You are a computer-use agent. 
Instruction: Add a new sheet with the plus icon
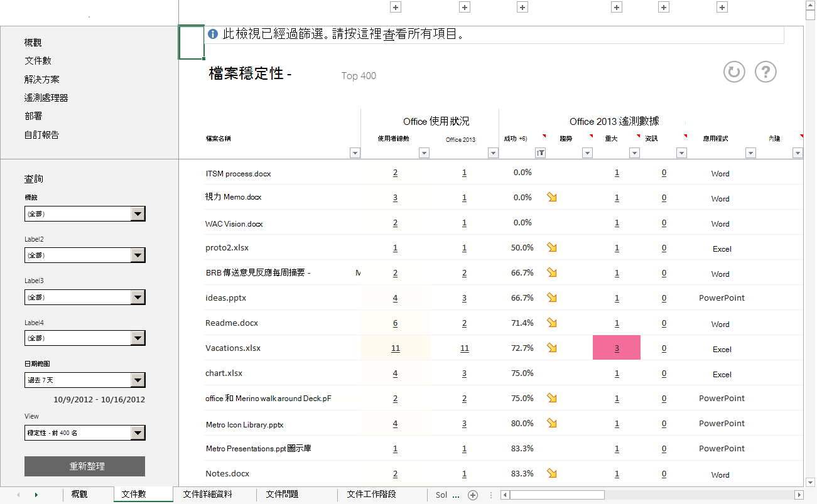pyautogui.click(x=473, y=495)
